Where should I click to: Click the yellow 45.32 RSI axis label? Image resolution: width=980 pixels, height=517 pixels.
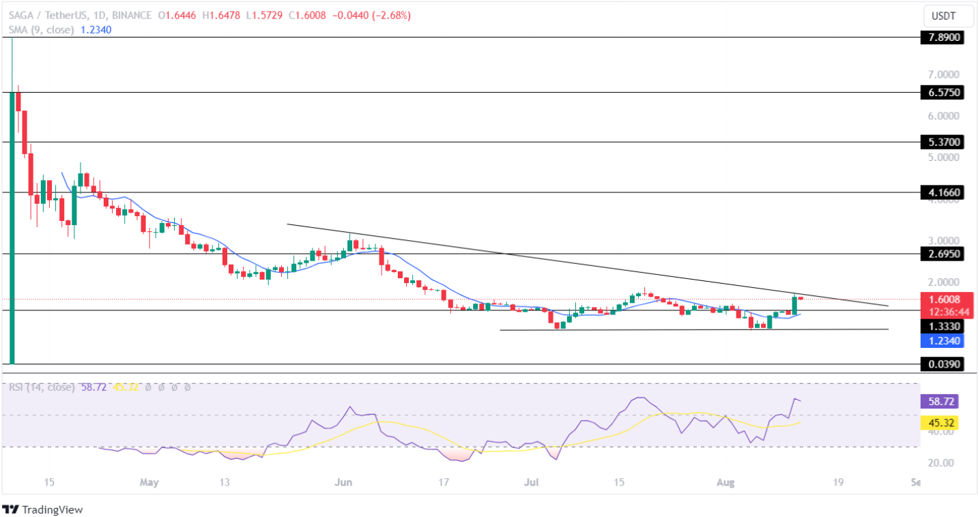coord(940,424)
